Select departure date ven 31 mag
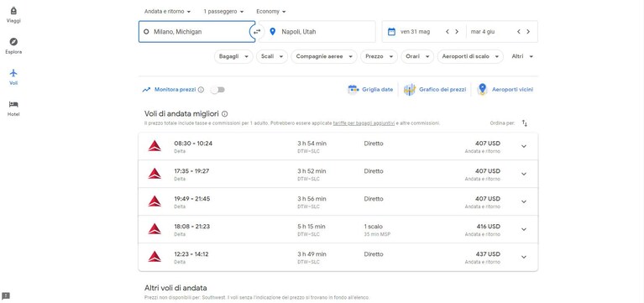 pos(415,32)
